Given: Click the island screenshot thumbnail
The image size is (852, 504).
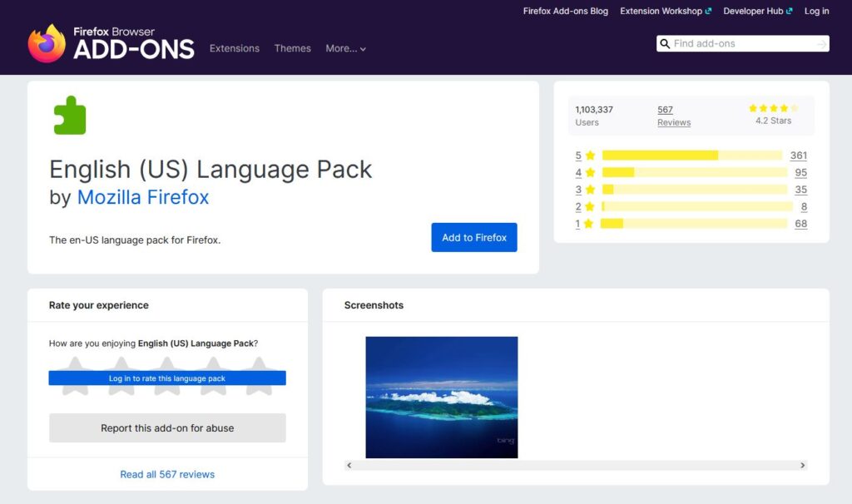Looking at the screenshot, I should (x=442, y=398).
